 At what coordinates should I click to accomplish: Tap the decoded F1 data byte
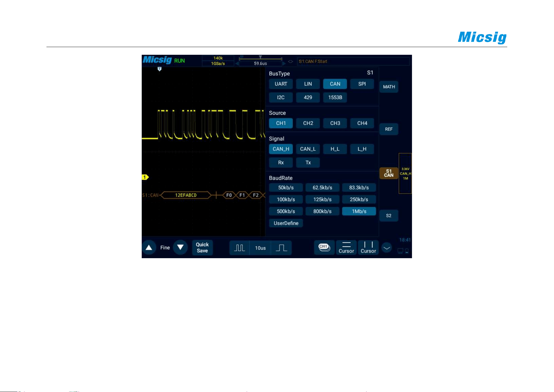pyautogui.click(x=242, y=195)
